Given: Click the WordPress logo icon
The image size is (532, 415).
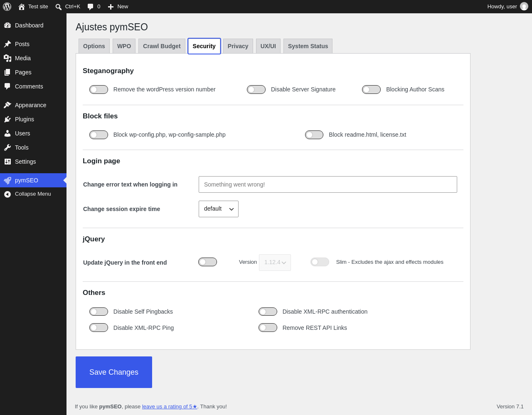Looking at the screenshot, I should point(7,7).
